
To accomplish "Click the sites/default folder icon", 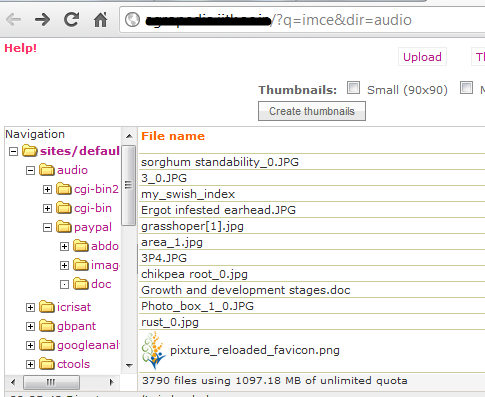I will (30, 151).
